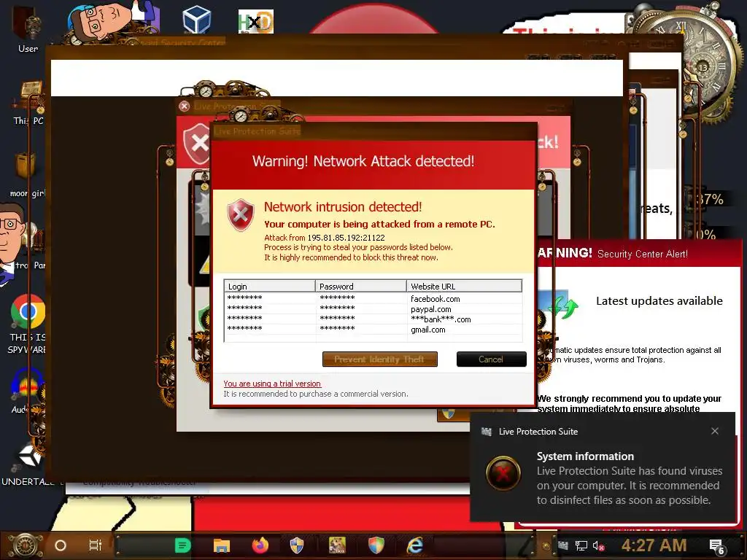
Task: Open the System information notification text
Action: point(630,478)
